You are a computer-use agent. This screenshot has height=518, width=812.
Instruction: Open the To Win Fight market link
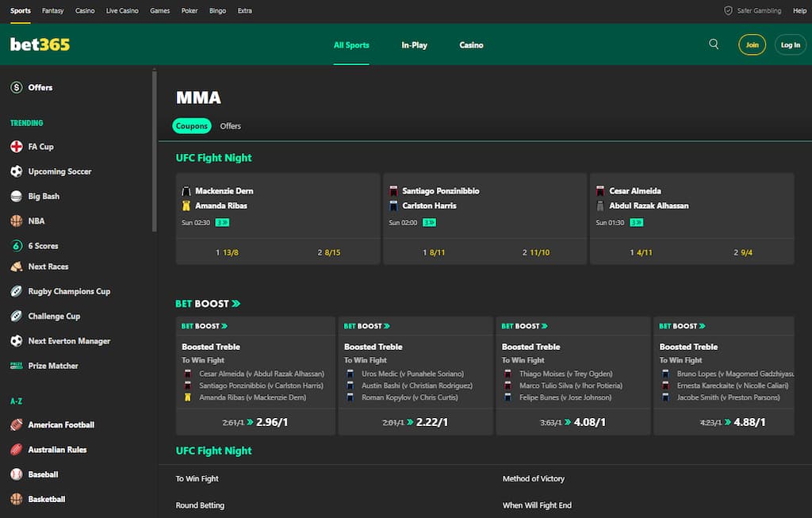[197, 478]
